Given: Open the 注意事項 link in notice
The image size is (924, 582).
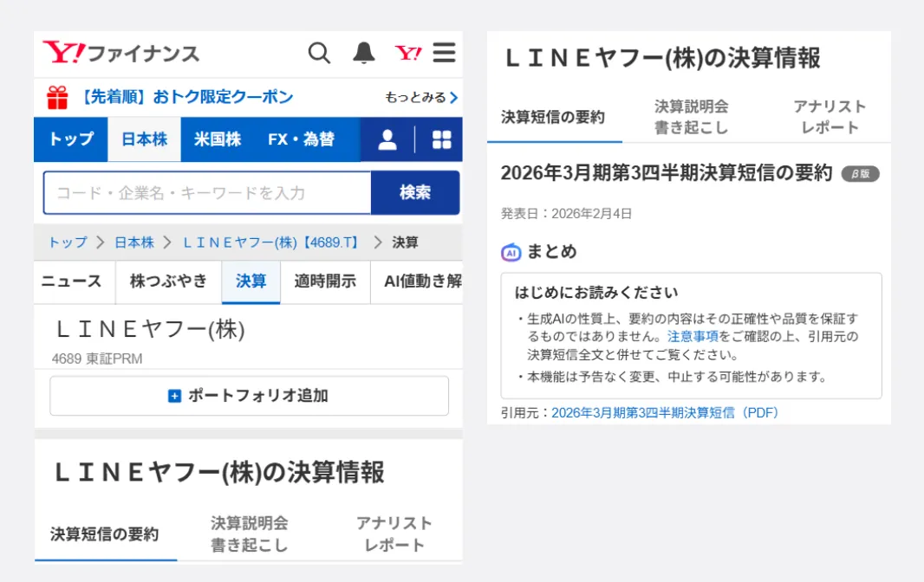Looking at the screenshot, I should pos(693,337).
